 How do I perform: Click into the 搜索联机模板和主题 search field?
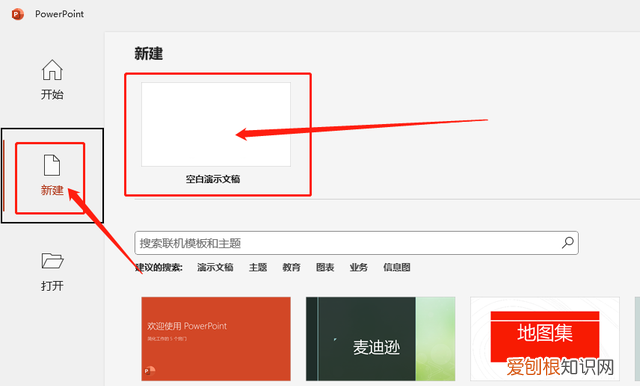[x=356, y=243]
